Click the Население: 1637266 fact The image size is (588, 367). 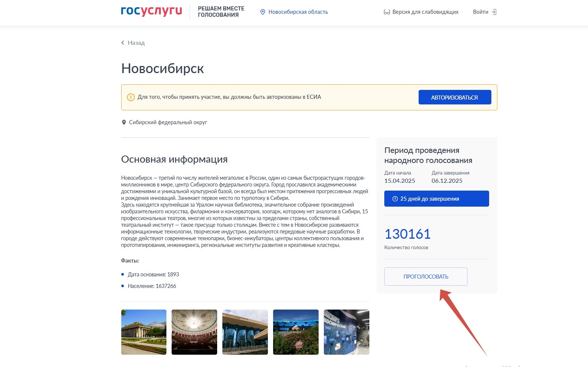coord(152,286)
